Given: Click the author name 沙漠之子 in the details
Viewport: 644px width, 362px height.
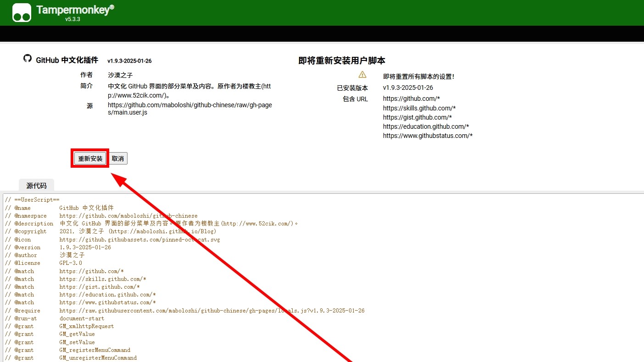Looking at the screenshot, I should 120,75.
